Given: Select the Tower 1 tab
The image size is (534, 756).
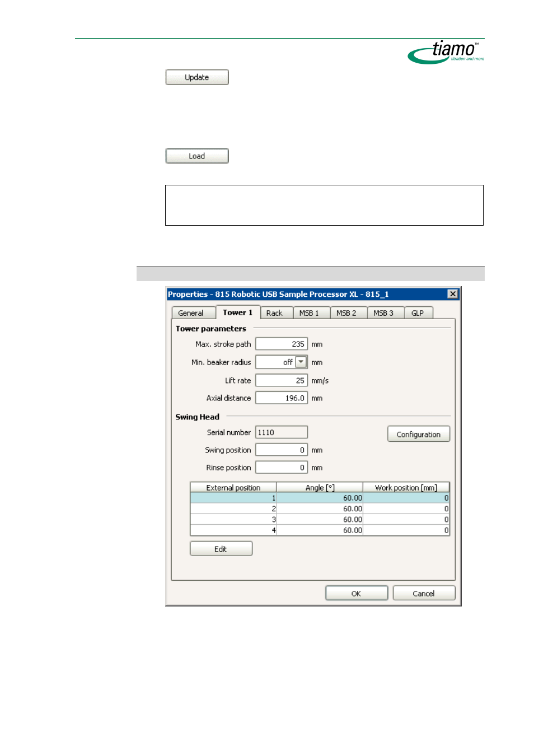Looking at the screenshot, I should click(x=238, y=312).
